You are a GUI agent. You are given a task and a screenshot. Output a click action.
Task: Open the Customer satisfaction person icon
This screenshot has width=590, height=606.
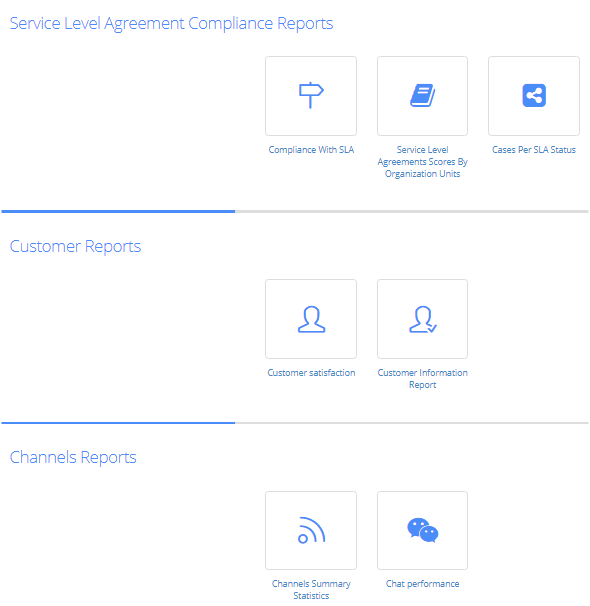click(311, 319)
